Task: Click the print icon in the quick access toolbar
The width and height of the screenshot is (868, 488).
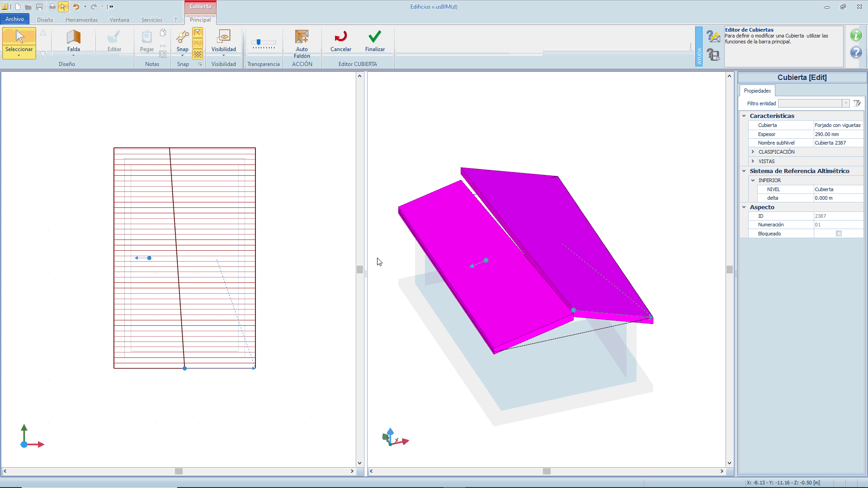Action: 52,7
